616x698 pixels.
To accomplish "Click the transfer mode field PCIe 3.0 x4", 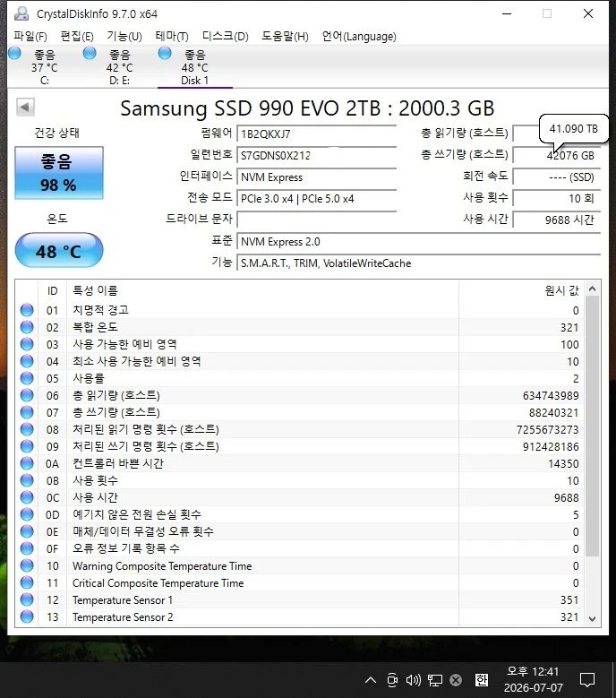I will click(316, 199).
